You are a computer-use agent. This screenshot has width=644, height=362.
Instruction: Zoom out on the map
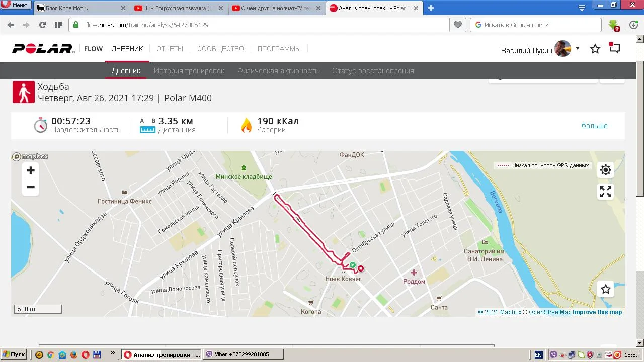click(31, 187)
